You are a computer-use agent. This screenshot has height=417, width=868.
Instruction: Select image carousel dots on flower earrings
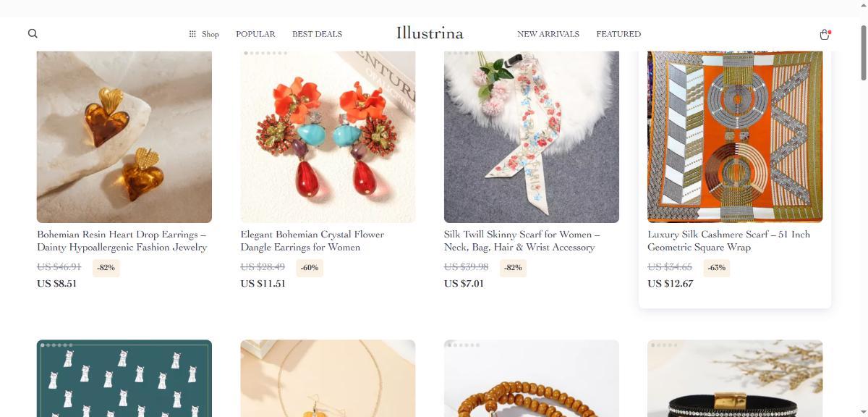[265, 53]
